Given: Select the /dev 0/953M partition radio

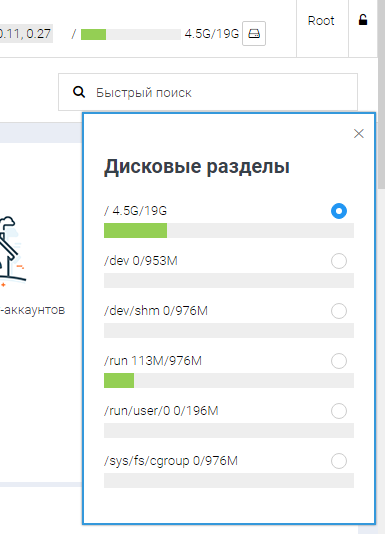Looking at the screenshot, I should (339, 261).
